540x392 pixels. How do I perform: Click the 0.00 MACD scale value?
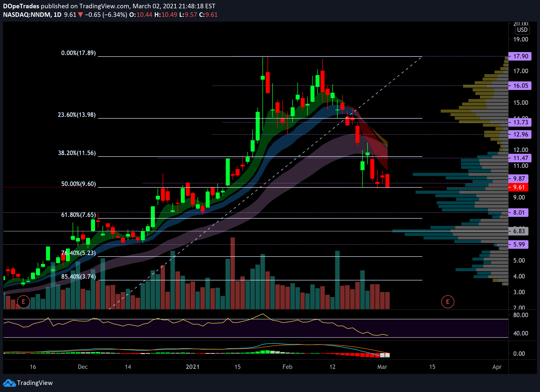click(x=519, y=354)
